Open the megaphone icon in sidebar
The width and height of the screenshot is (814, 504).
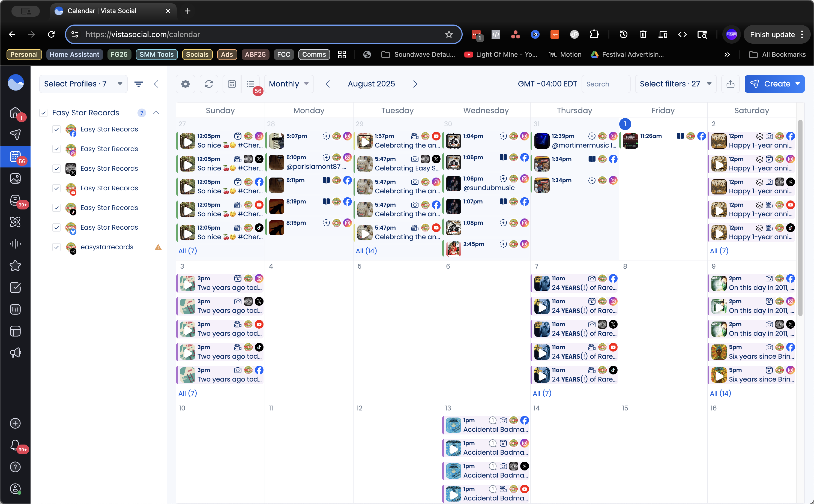coord(15,353)
